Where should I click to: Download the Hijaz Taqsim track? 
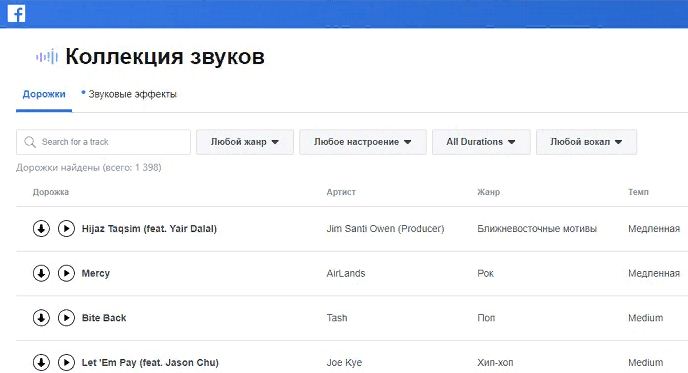coord(41,229)
